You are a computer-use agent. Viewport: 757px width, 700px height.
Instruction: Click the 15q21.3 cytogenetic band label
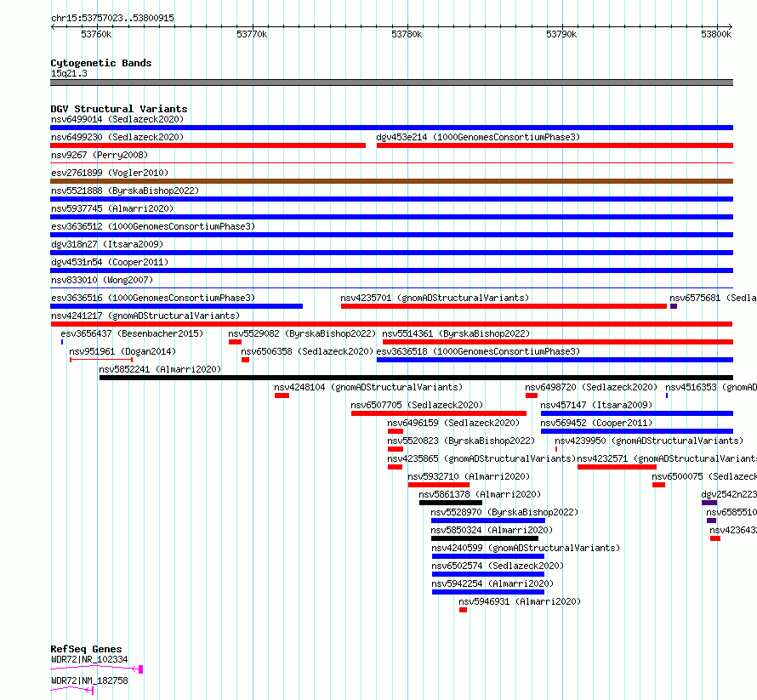pyautogui.click(x=69, y=73)
